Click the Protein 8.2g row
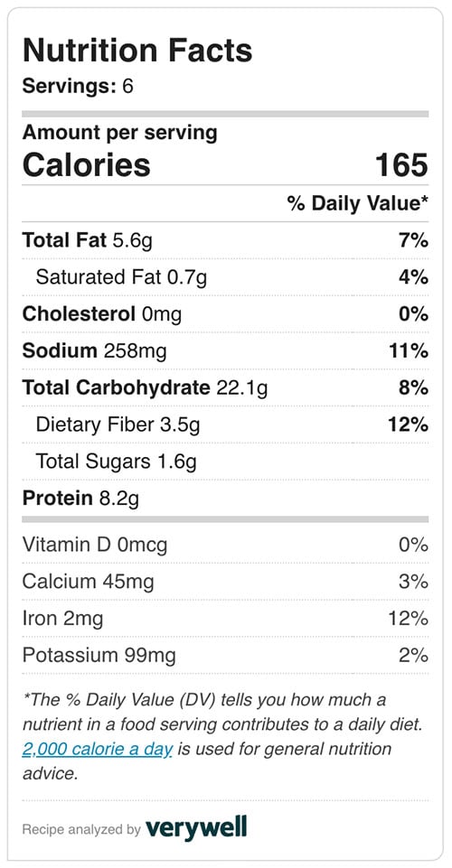This screenshot has width=452, height=868. pyautogui.click(x=225, y=499)
